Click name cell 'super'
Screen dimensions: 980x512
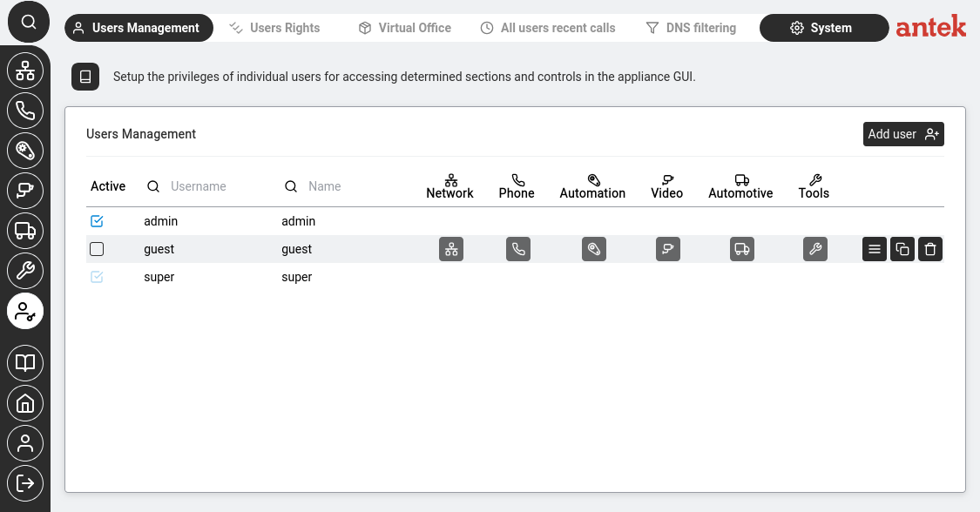click(296, 277)
